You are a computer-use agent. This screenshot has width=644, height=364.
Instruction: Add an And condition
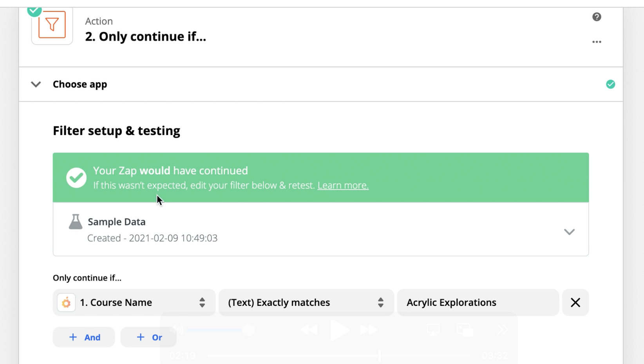[84, 337]
